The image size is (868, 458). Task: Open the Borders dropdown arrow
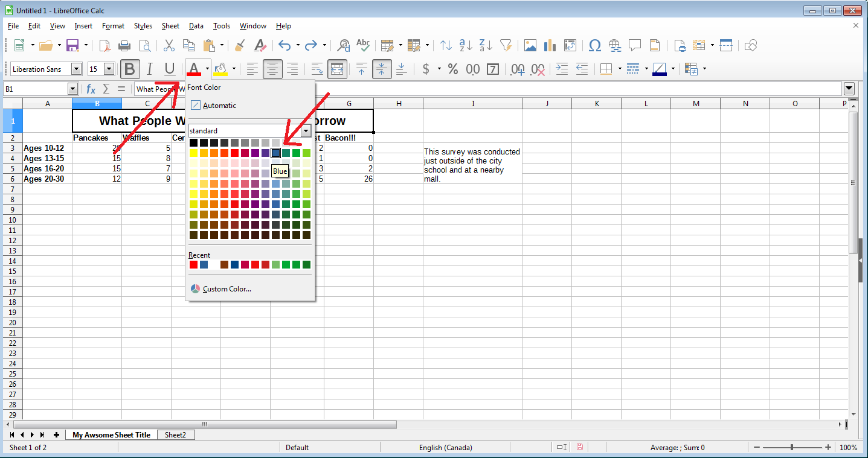[619, 69]
